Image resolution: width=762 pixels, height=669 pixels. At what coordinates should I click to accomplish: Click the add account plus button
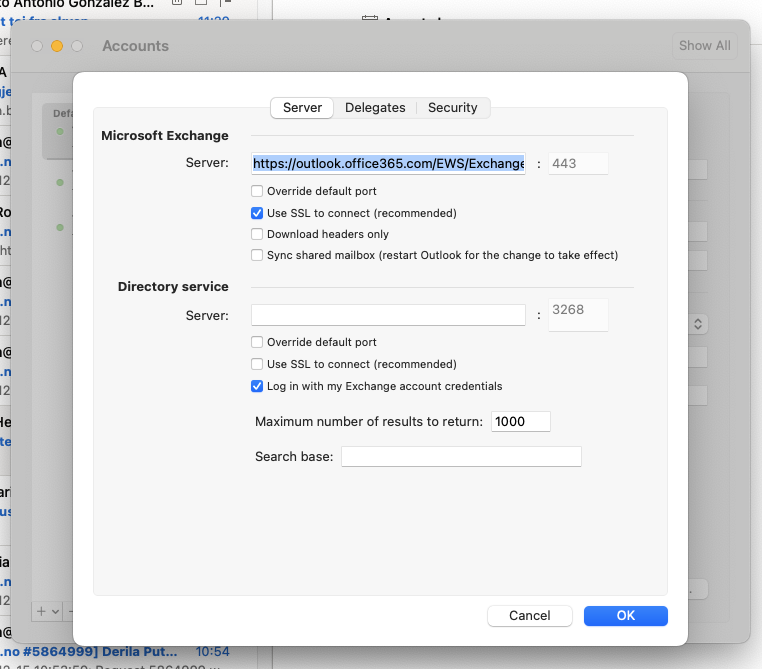click(x=41, y=611)
